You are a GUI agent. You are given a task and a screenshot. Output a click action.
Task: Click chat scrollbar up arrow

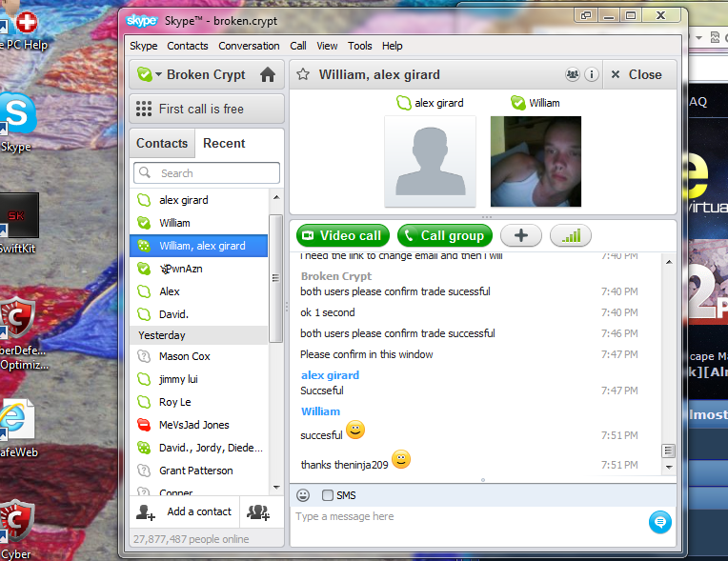click(669, 262)
